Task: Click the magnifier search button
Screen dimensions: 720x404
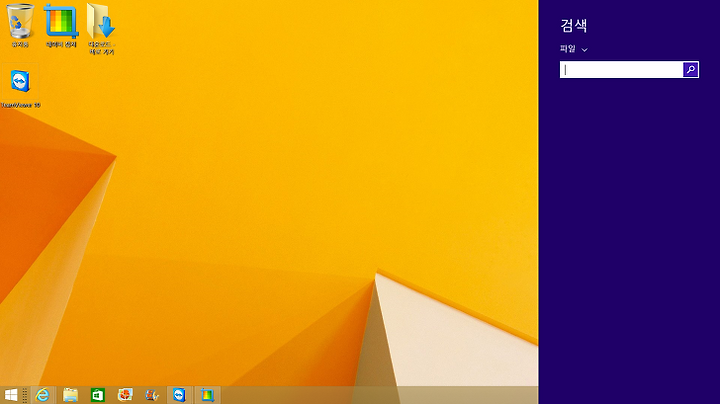Action: [691, 69]
